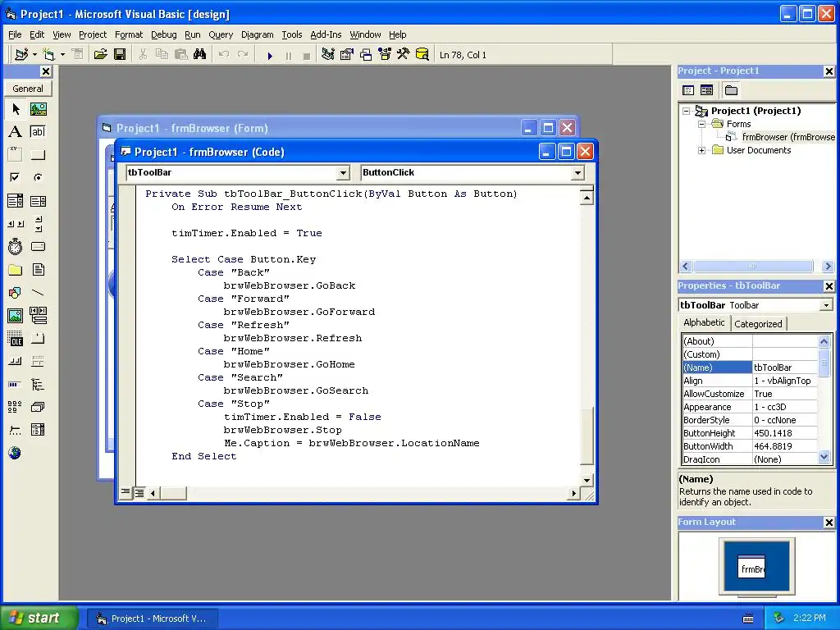Select the WebBrowser globe control tool
Viewport: 840px width, 630px height.
point(16,453)
